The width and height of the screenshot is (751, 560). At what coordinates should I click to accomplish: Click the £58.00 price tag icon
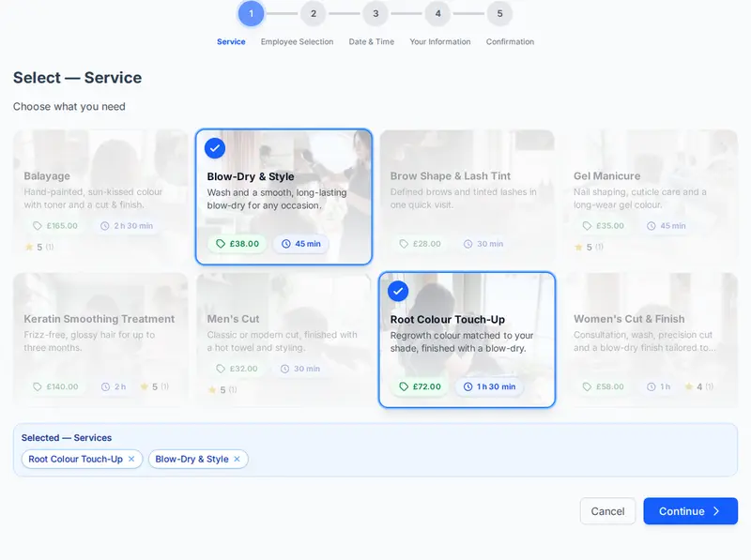588,386
